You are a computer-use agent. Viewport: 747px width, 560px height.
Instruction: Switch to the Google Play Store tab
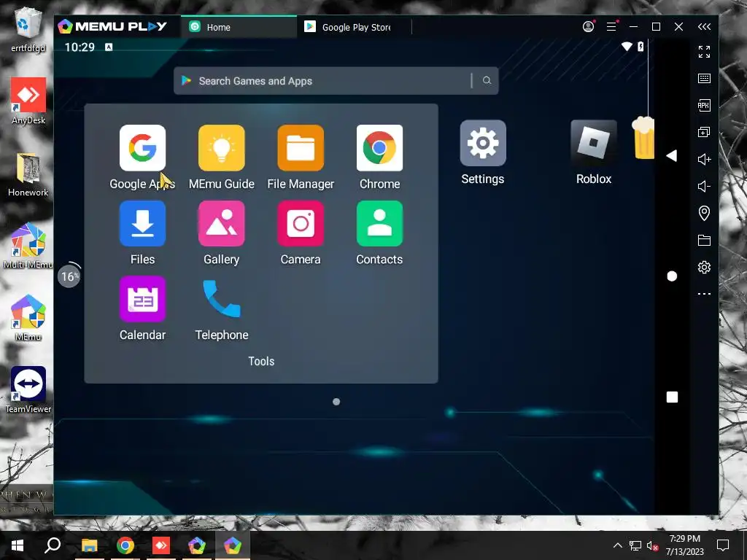tap(354, 27)
